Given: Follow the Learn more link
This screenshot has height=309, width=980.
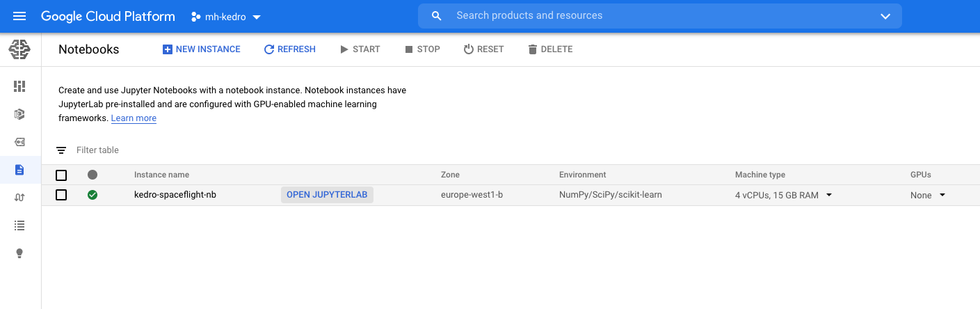Looking at the screenshot, I should (134, 118).
